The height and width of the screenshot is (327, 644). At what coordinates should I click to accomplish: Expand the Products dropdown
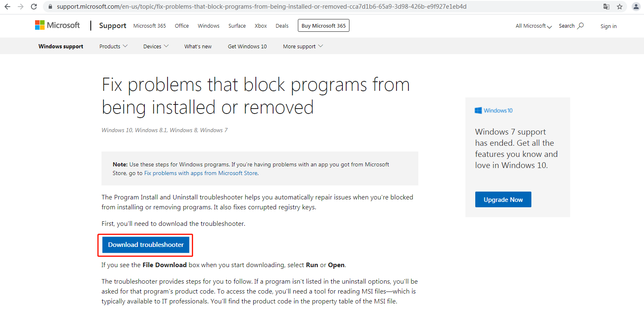pyautogui.click(x=113, y=46)
